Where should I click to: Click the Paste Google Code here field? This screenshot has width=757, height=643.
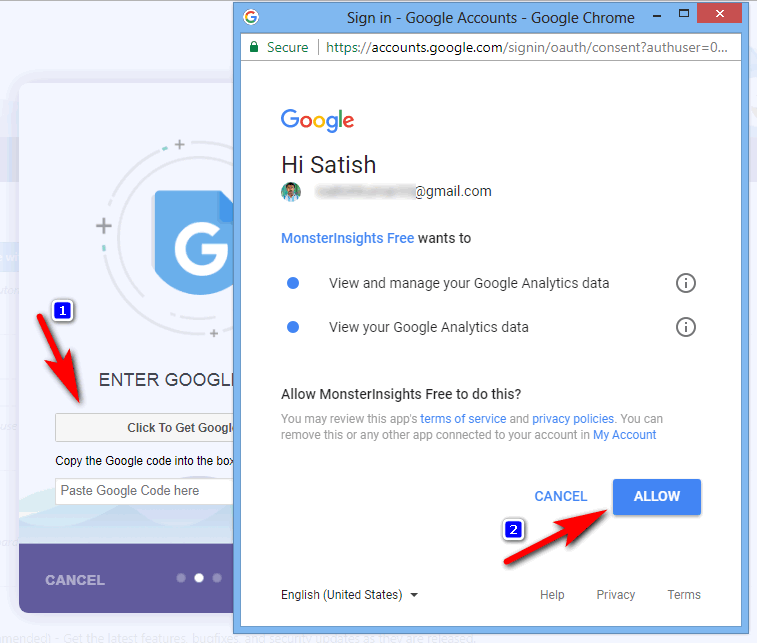pos(145,491)
